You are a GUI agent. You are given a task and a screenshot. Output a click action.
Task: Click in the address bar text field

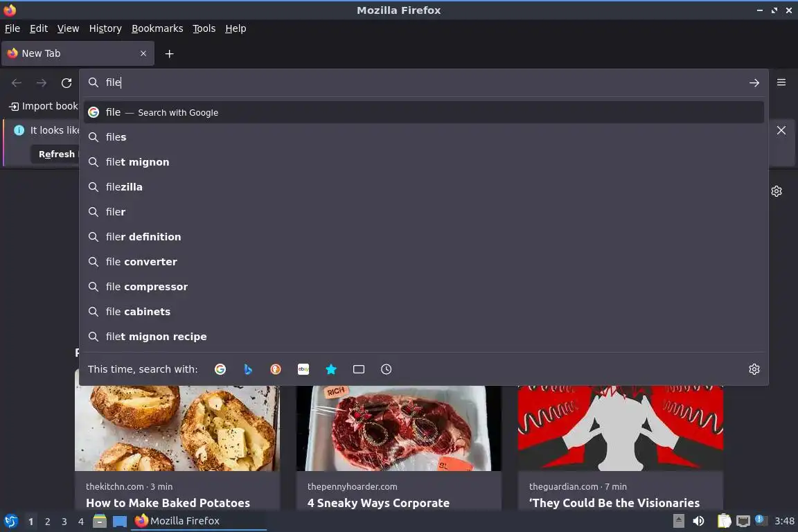click(423, 82)
